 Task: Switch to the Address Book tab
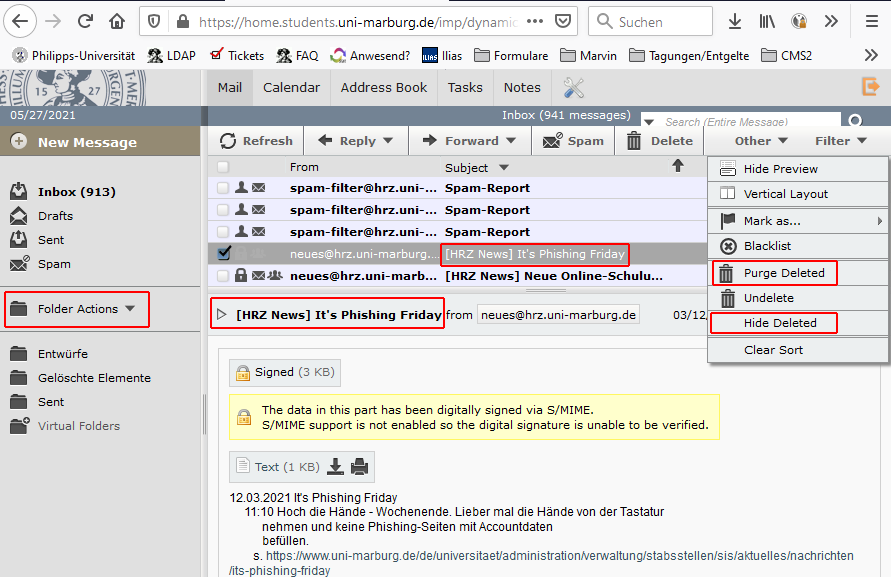[x=384, y=88]
